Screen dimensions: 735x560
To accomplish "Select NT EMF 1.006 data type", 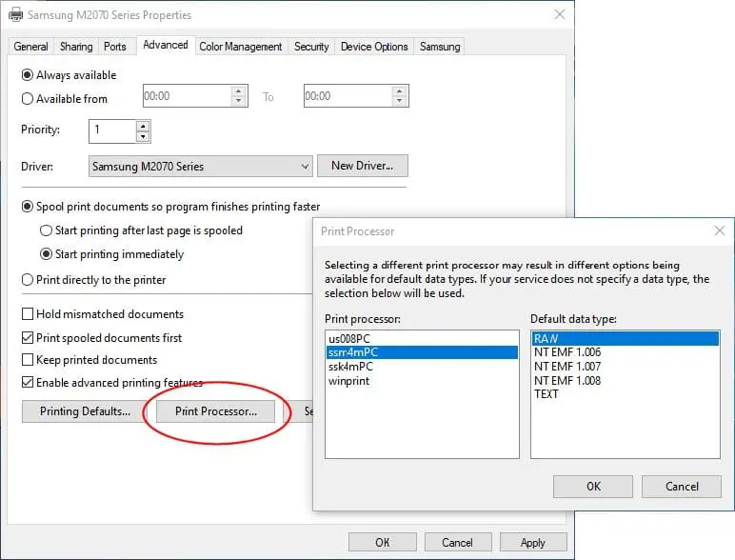I will 626,352.
